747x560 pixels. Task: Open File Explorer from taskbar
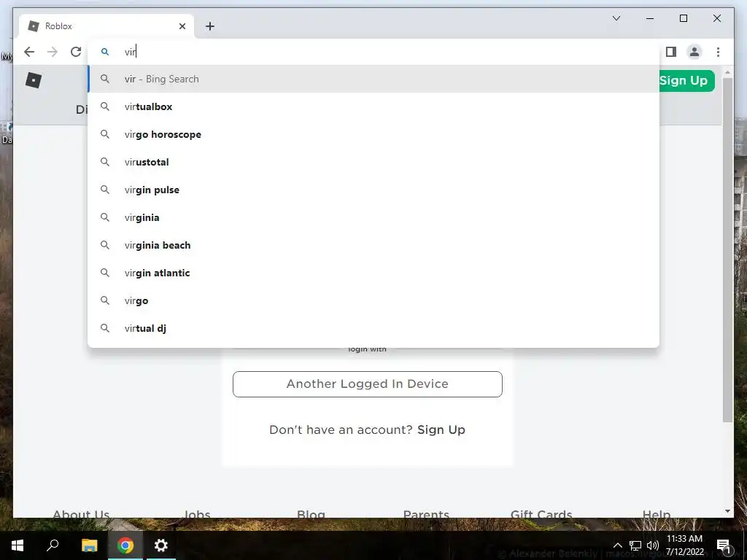(89, 545)
